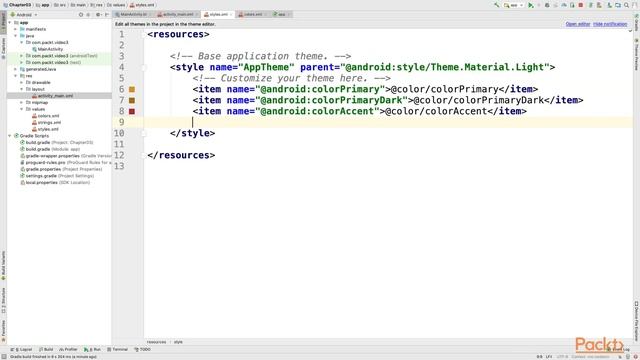The width and height of the screenshot is (640, 360).
Task: Click line number 12 in gutter
Action: click(119, 156)
